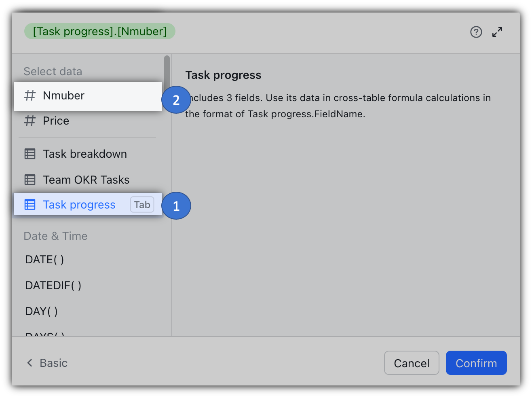
Task: Click the formula chip [Task progress].[Nmuber]
Action: coord(99,31)
